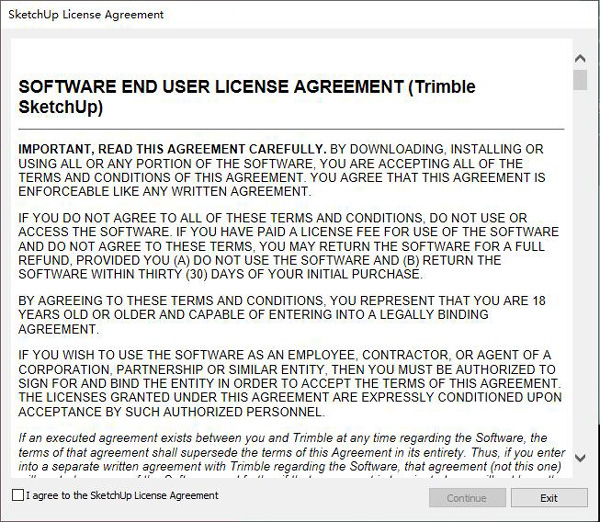Check the SketchUp License Agreement checkbox
The image size is (600, 522).
coord(18,495)
